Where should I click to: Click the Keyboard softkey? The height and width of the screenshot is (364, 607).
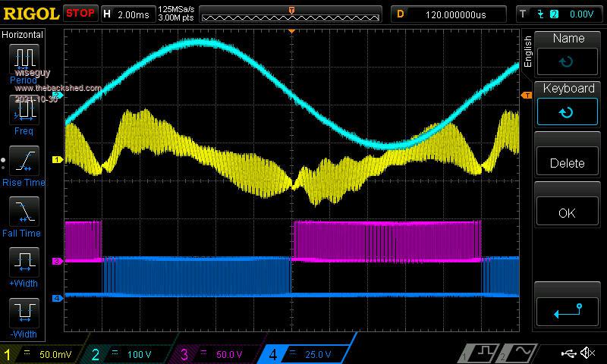click(x=568, y=102)
